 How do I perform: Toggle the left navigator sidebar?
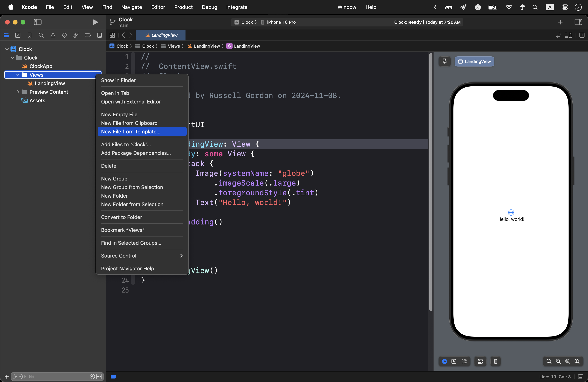(x=38, y=22)
